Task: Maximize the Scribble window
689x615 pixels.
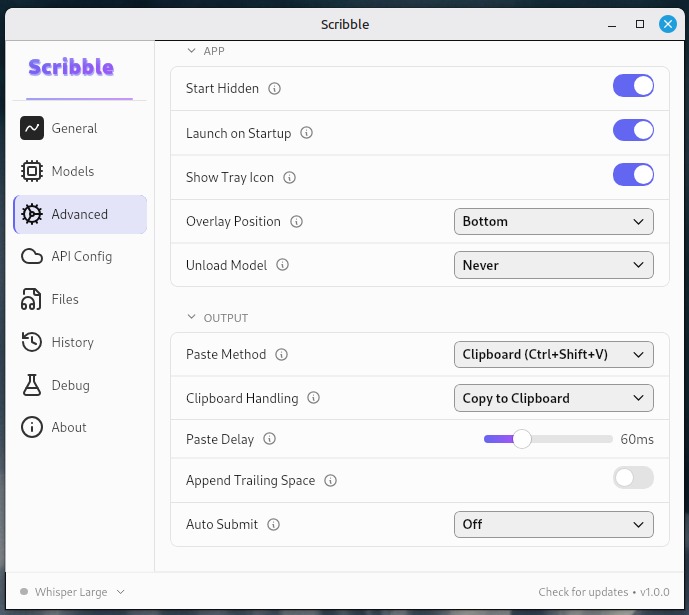Action: (640, 24)
